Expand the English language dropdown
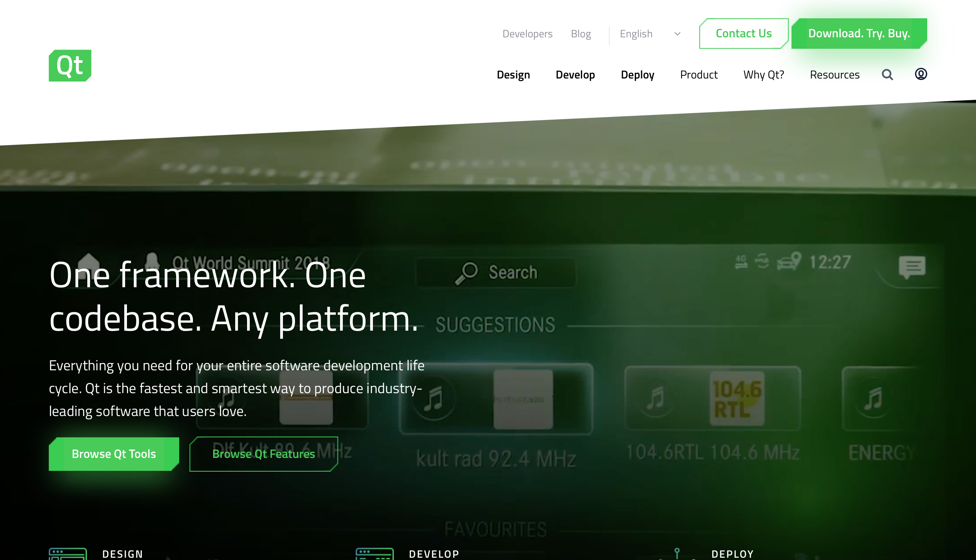 pyautogui.click(x=636, y=34)
